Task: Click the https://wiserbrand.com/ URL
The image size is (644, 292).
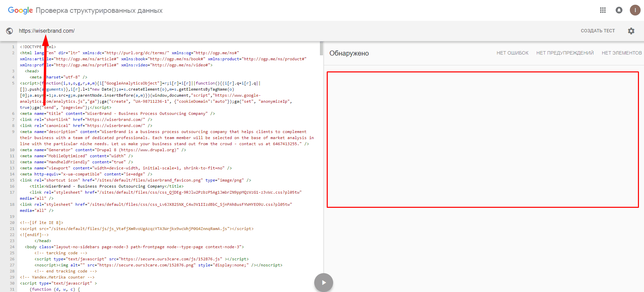Action: click(x=47, y=31)
